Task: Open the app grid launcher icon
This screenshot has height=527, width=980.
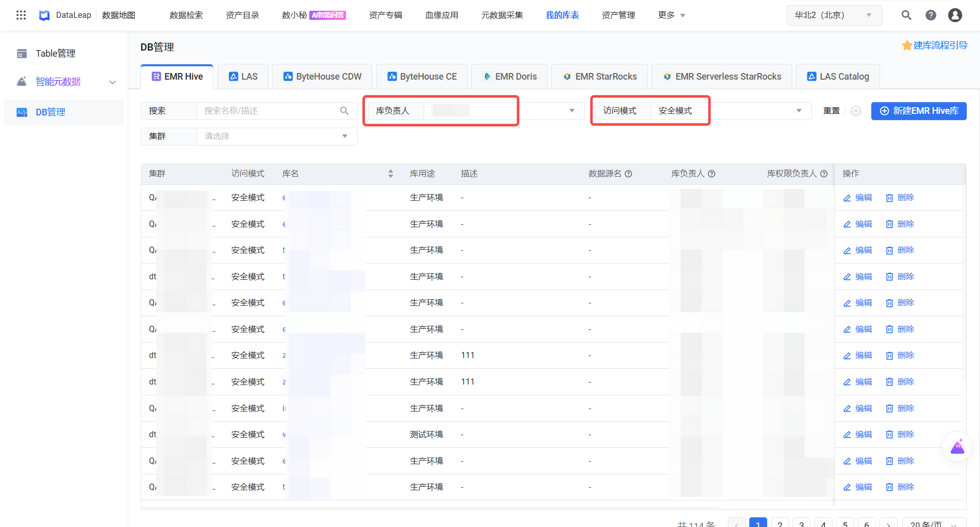Action: (21, 15)
